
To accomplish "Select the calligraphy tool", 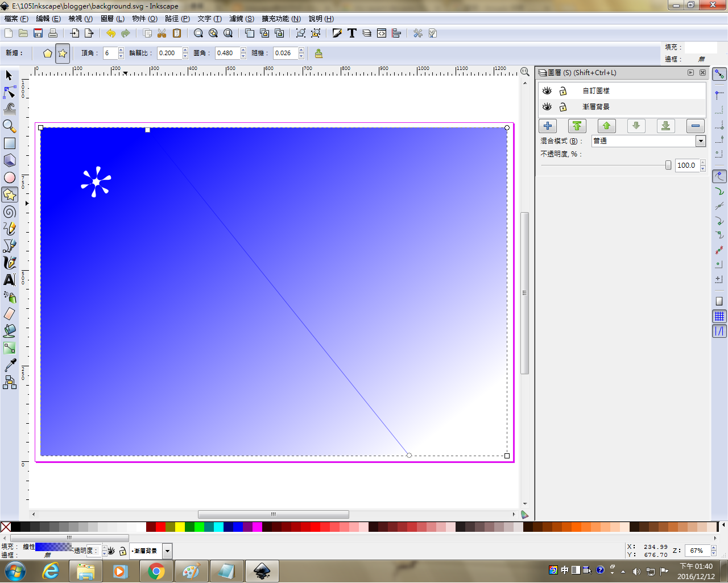I will 9,263.
